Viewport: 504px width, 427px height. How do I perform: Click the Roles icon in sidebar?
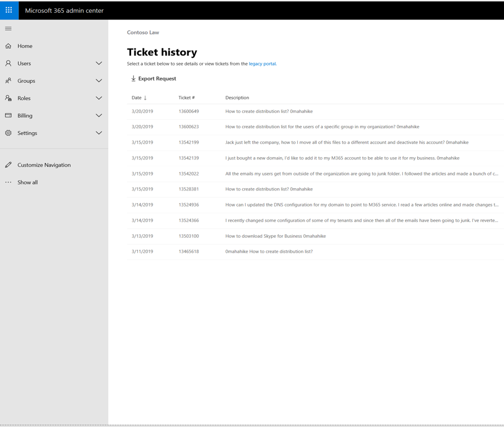(x=8, y=98)
